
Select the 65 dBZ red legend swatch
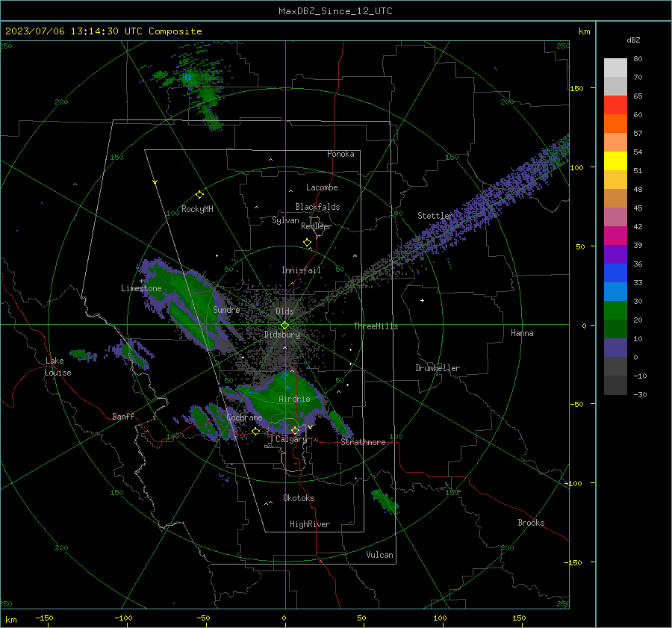[615, 105]
